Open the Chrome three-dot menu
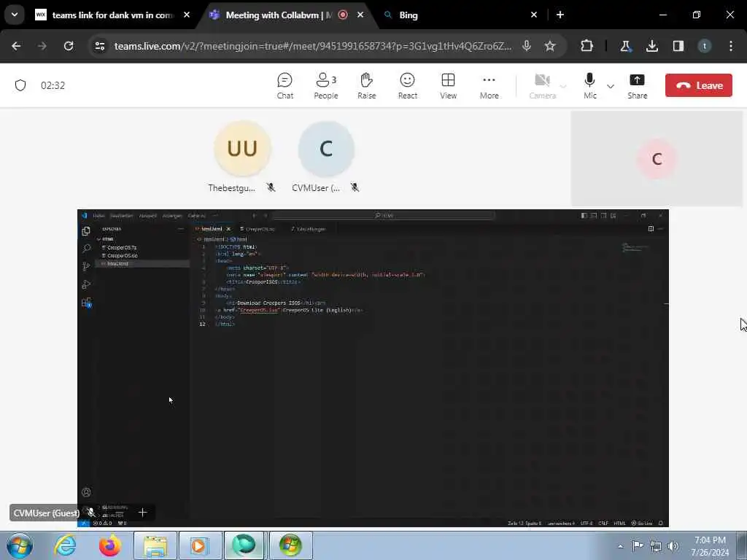Viewport: 747px width, 560px height. [x=731, y=46]
